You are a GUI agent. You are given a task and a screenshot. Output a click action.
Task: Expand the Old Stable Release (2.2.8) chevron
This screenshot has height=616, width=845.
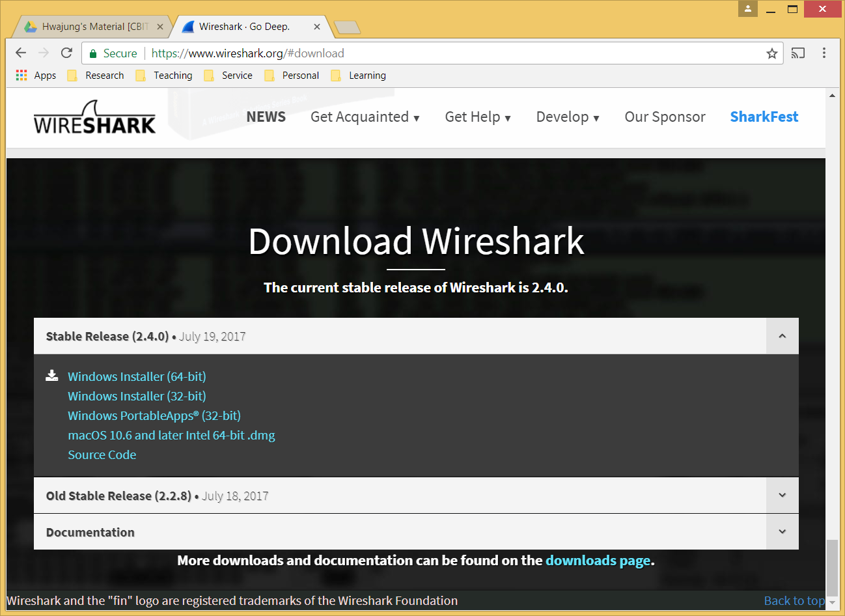pyautogui.click(x=783, y=496)
